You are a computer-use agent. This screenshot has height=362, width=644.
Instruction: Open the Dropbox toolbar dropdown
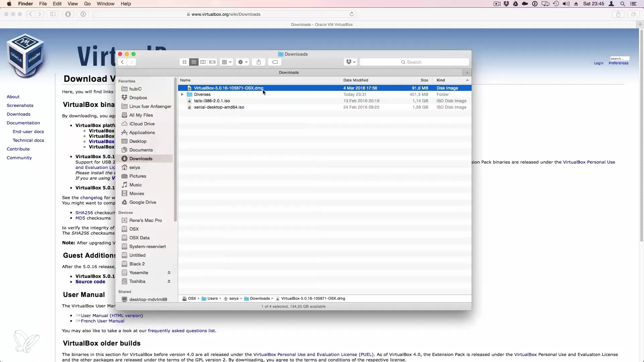click(351, 62)
